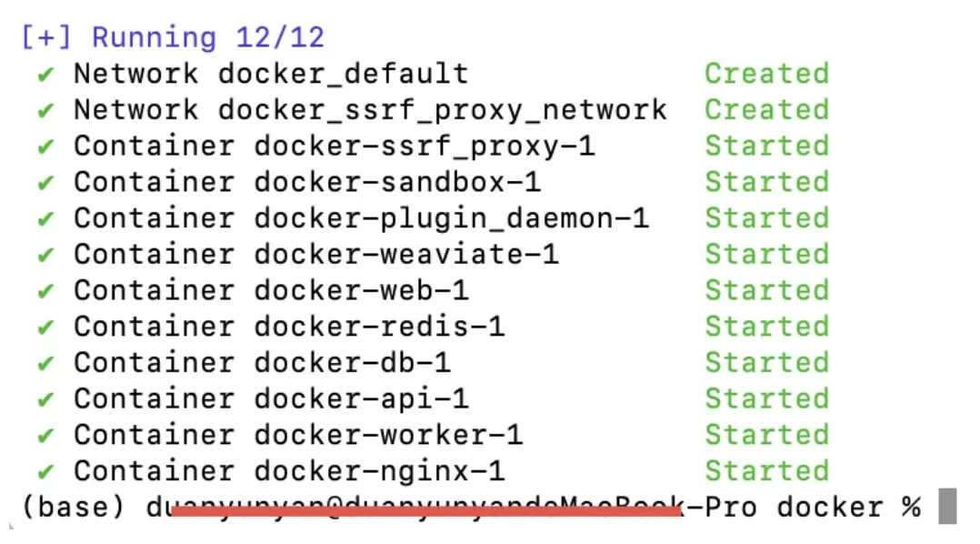Click the "(base)" environment label in the prompt
980x544 pixels.
(72, 507)
